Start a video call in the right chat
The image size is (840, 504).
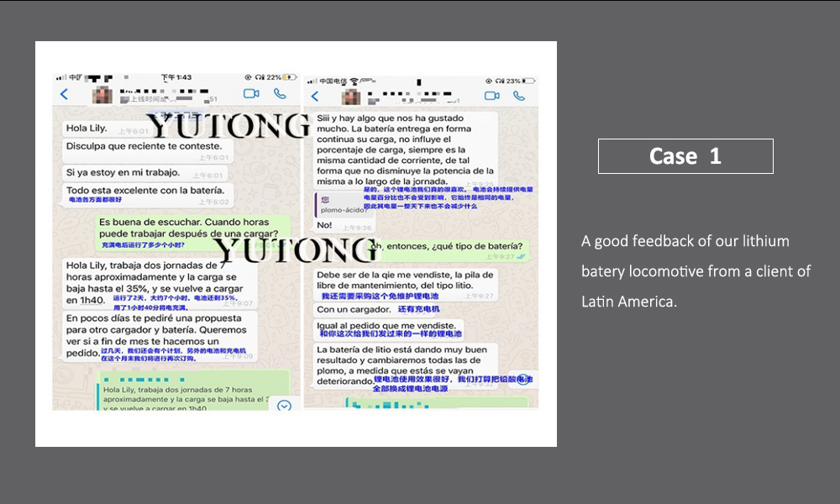[491, 96]
